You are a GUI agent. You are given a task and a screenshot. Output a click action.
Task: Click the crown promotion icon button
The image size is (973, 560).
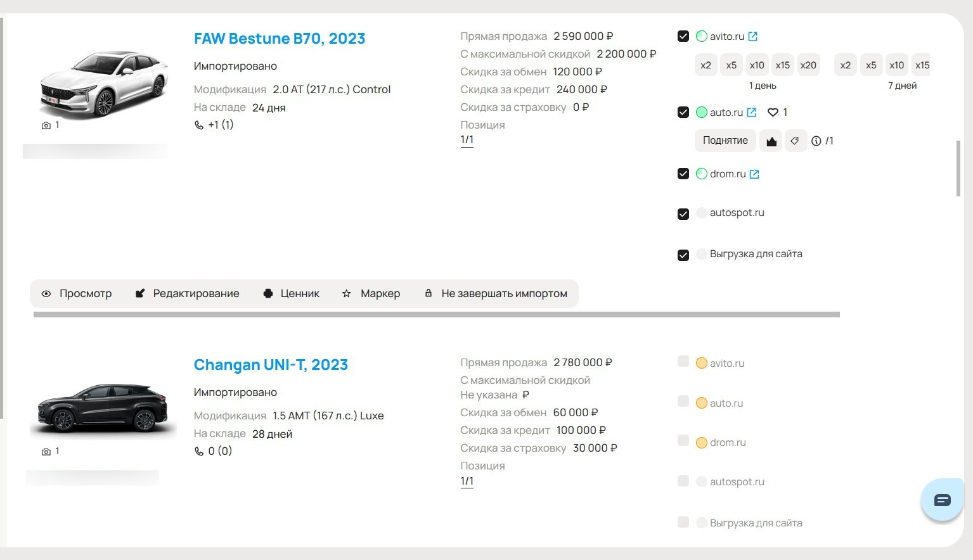(x=771, y=141)
